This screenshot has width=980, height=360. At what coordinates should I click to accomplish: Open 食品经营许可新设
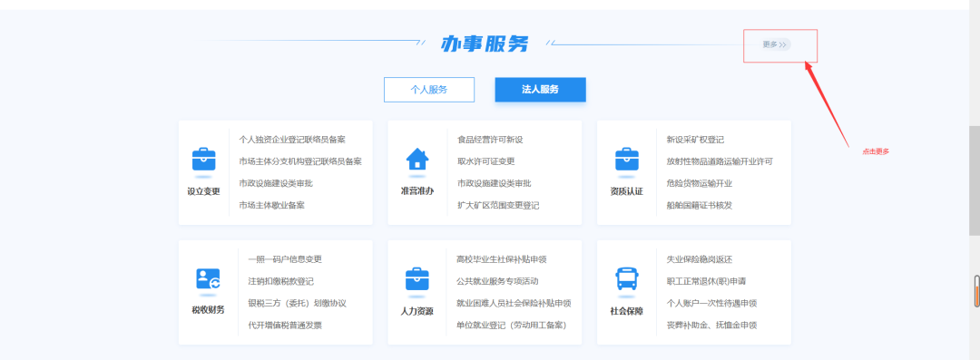point(489,140)
